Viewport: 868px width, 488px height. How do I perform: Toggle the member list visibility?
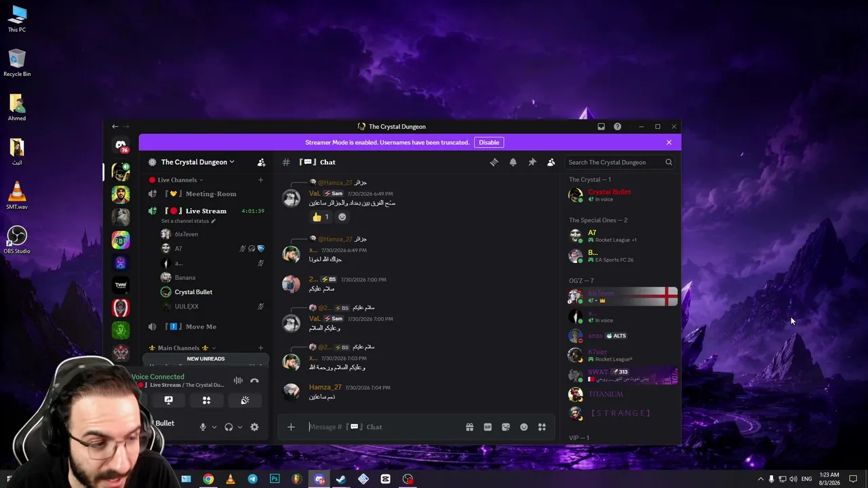coord(551,163)
